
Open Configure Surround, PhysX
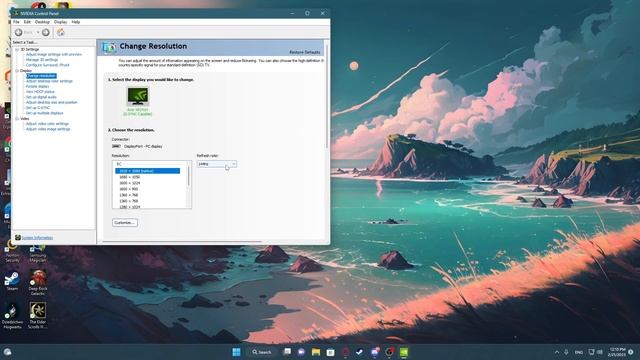click(x=47, y=65)
